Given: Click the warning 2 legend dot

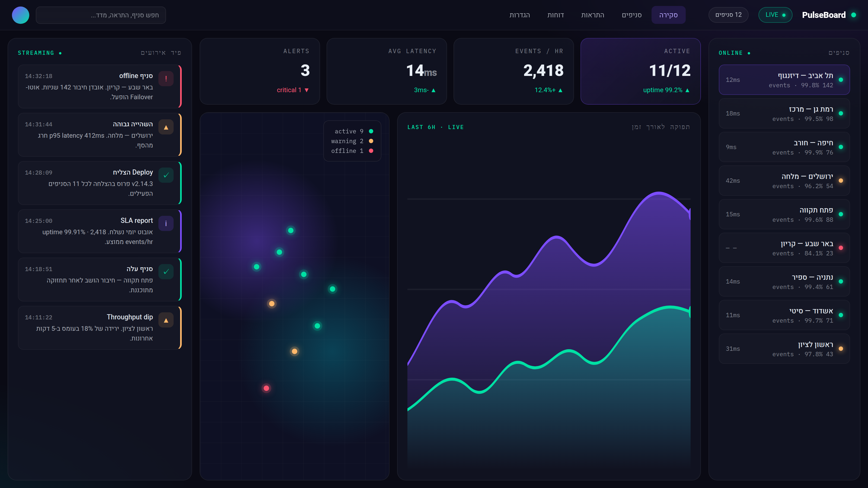Looking at the screenshot, I should (x=371, y=141).
